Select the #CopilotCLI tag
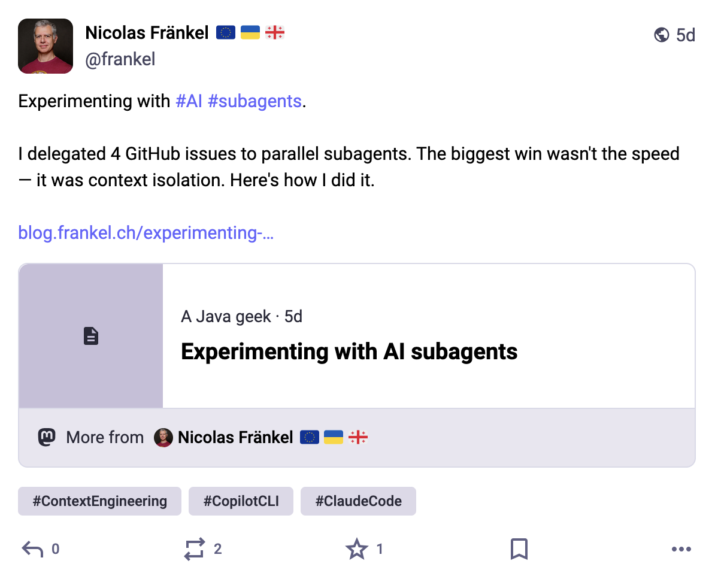The image size is (715, 588). (x=241, y=501)
